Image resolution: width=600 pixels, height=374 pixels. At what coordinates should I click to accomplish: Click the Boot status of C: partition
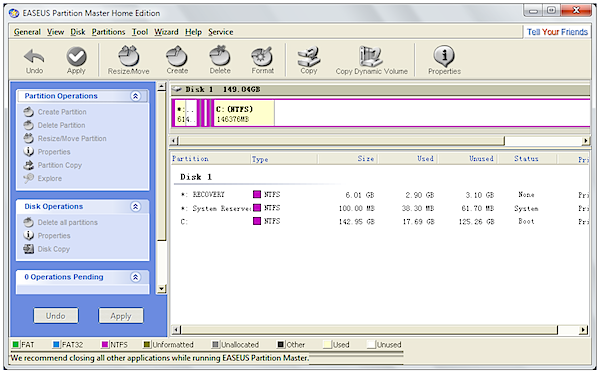click(x=526, y=221)
